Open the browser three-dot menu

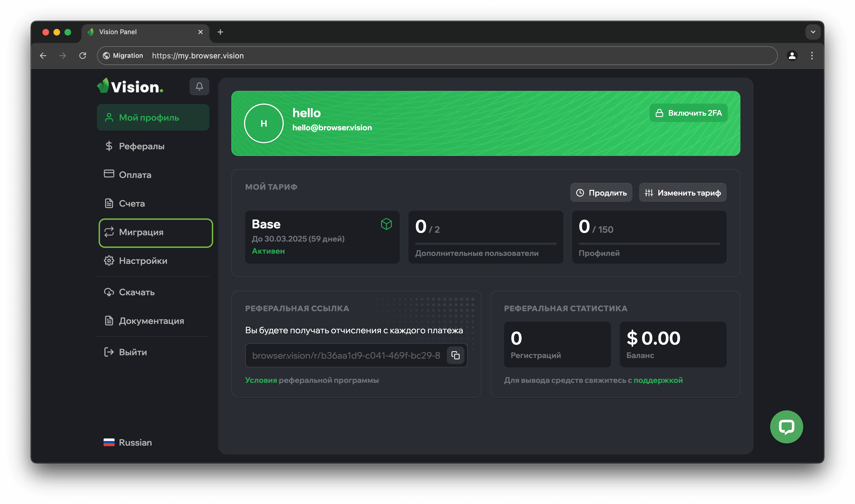(x=812, y=56)
